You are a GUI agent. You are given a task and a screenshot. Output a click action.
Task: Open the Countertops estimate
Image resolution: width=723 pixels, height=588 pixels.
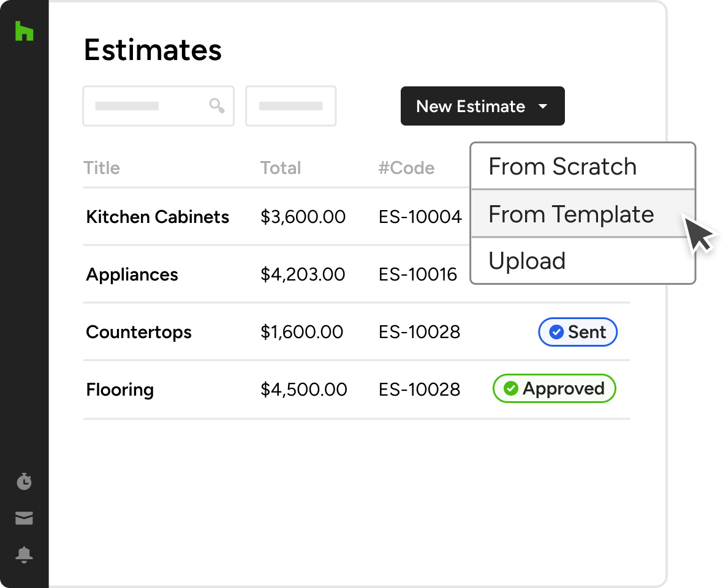pyautogui.click(x=138, y=332)
